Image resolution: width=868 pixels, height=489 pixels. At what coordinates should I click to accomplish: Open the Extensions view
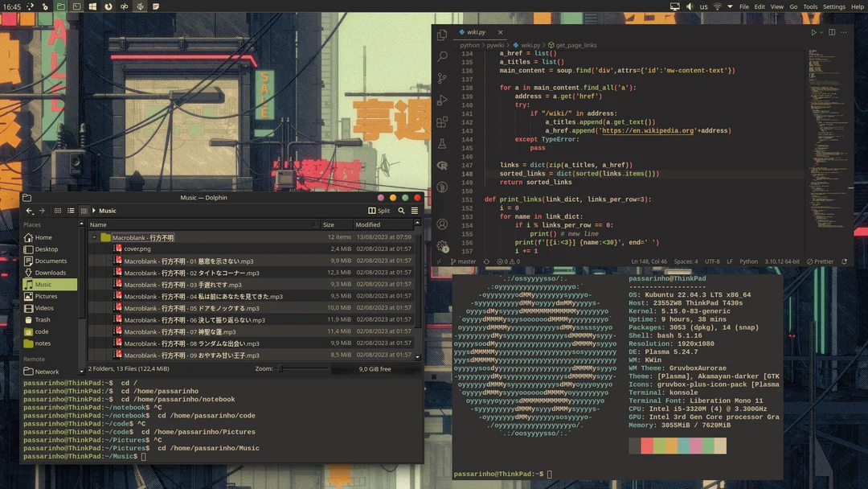[441, 121]
